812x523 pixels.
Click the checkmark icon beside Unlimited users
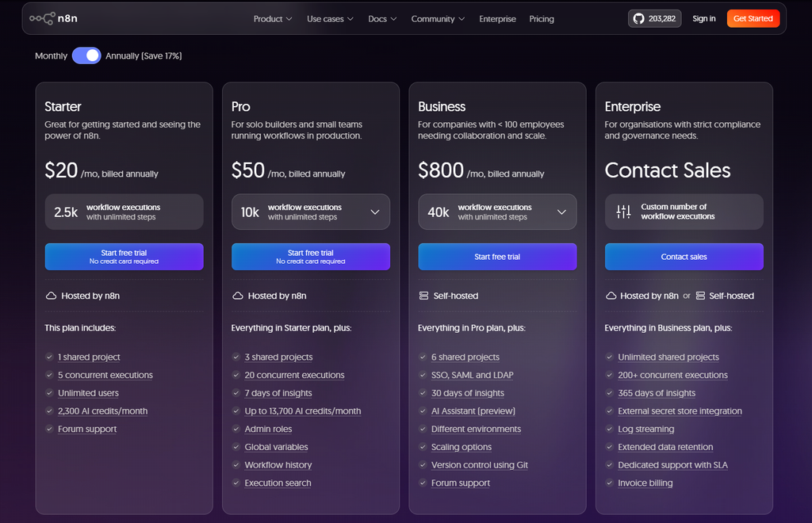click(49, 393)
